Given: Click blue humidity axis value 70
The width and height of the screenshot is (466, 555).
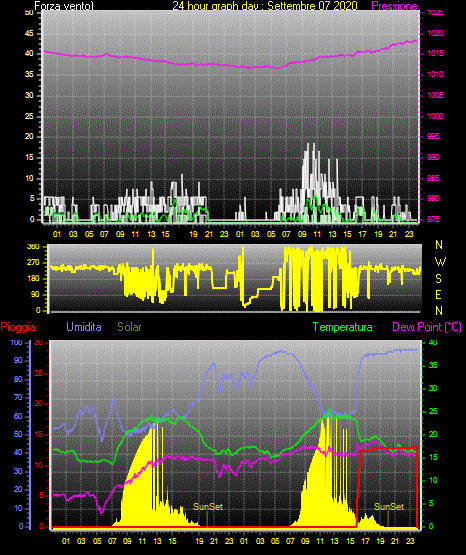Looking at the screenshot, I should click(18, 397).
